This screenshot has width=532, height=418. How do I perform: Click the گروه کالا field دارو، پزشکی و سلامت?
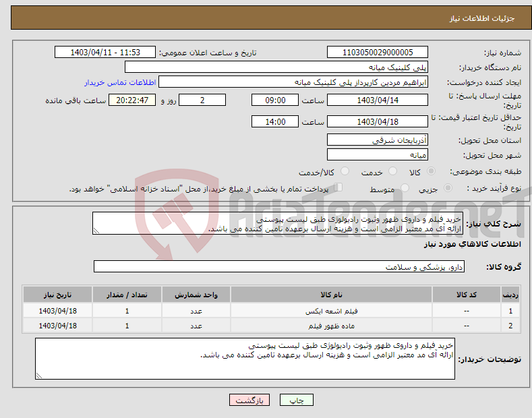click(279, 267)
